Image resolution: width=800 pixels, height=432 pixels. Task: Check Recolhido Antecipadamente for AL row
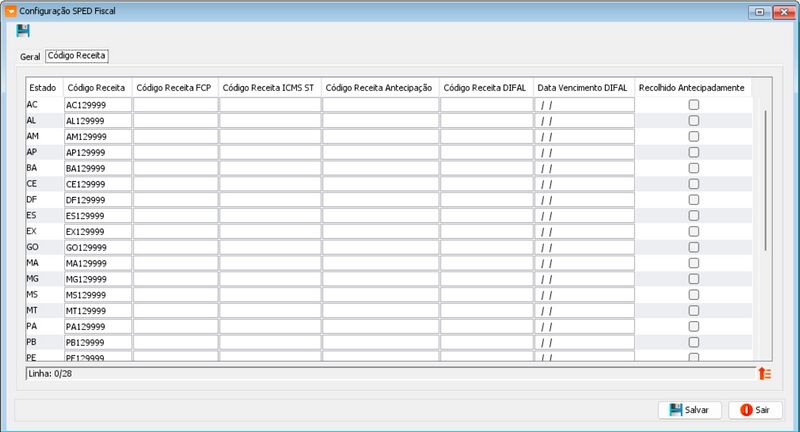693,120
